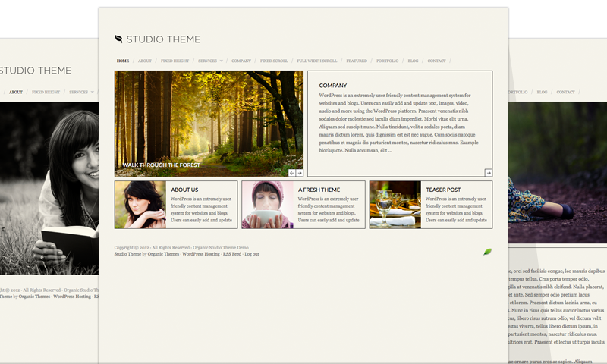
Task: Click the green leaf icon in footer
Action: click(x=487, y=252)
